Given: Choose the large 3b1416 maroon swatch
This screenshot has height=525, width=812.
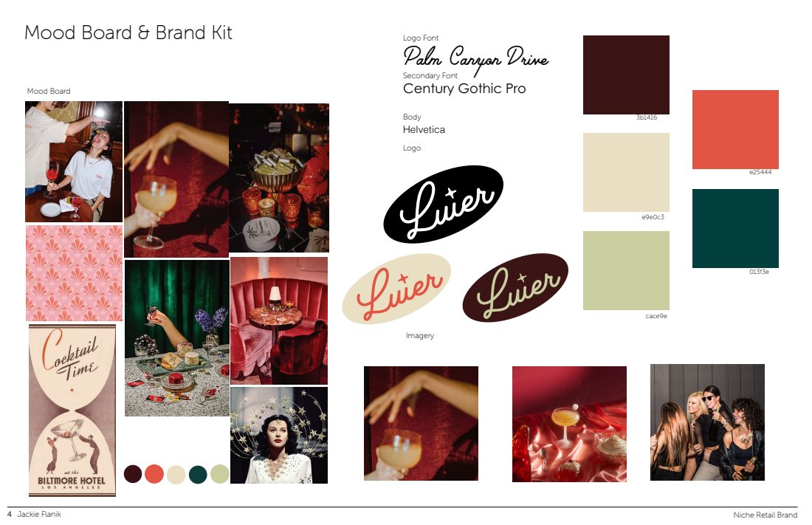Looking at the screenshot, I should pyautogui.click(x=626, y=75).
